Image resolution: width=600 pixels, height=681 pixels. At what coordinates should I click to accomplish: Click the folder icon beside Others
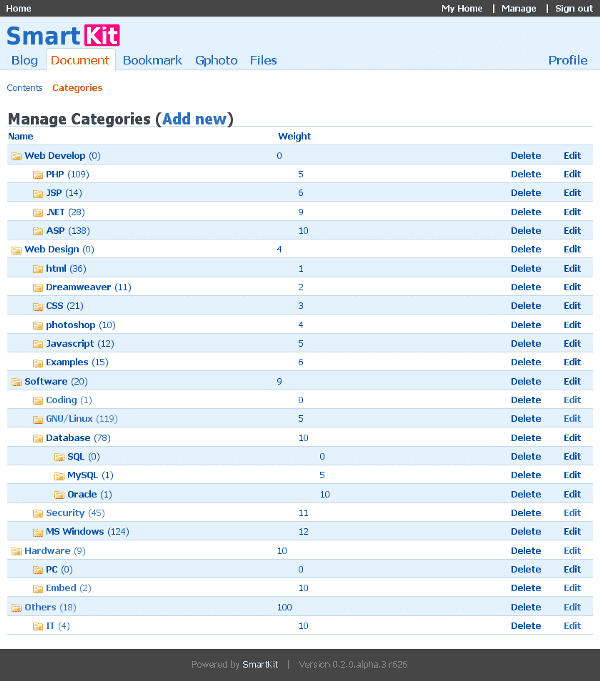(17, 608)
